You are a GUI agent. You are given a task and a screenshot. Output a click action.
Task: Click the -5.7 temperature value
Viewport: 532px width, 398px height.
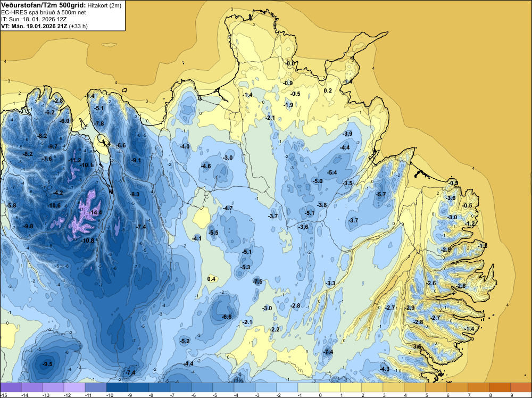[381, 194]
